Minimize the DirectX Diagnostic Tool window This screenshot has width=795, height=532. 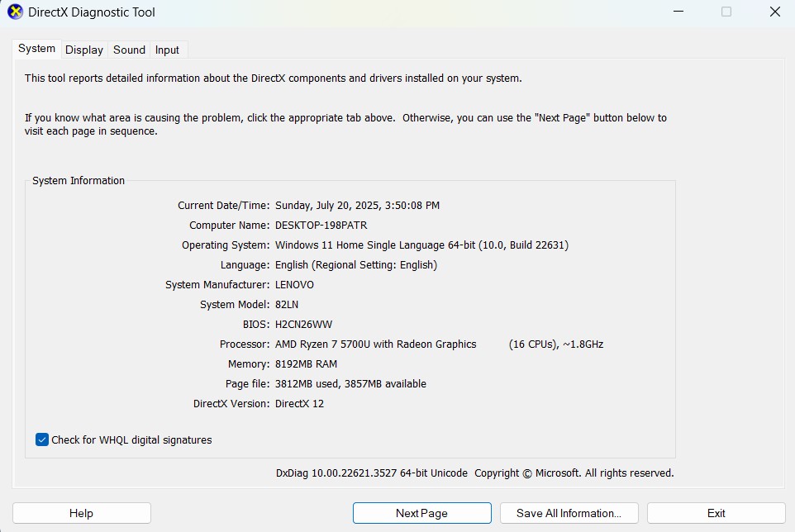pyautogui.click(x=678, y=12)
